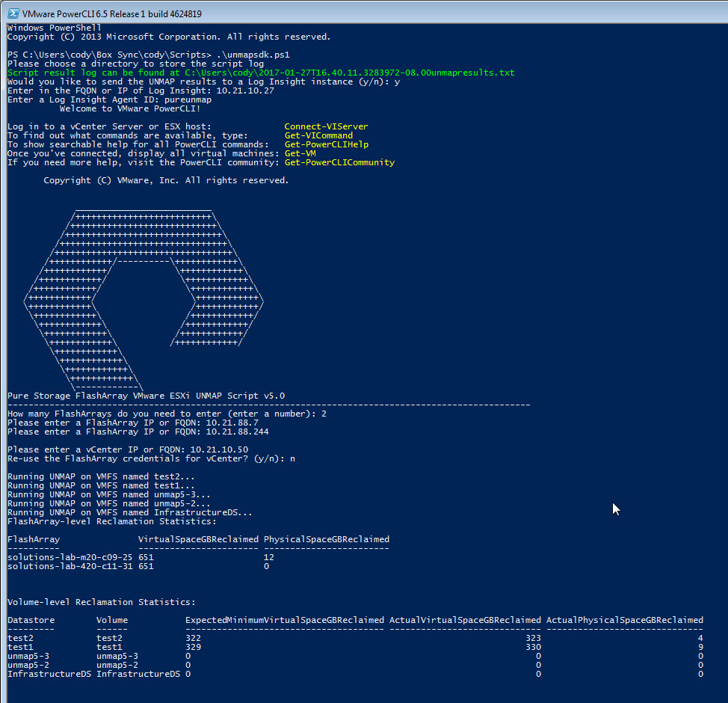
Task: Click the FlashArray IP '10.21.88.244'
Action: pos(237,432)
